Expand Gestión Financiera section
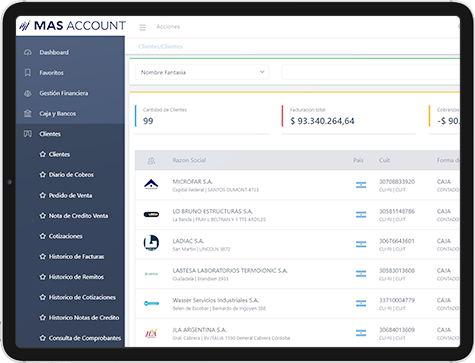Viewport: 475px width, 363px height. tap(64, 93)
